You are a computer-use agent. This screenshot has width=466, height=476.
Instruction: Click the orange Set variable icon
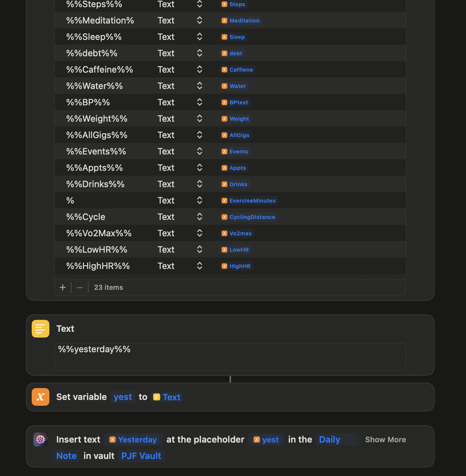[41, 397]
